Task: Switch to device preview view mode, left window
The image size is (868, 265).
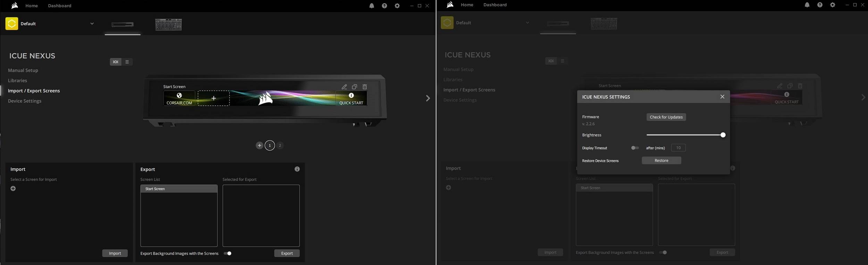Action: pos(116,62)
